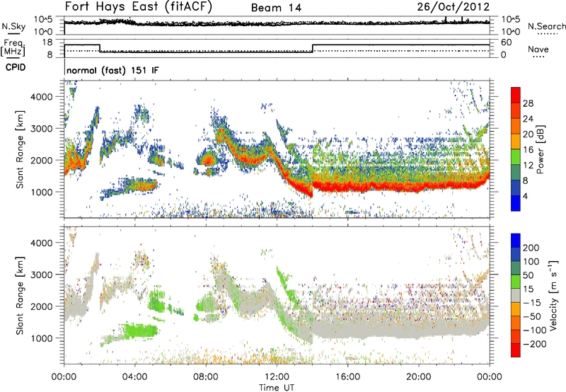This screenshot has width=566, height=392.
Task: Click the '12' power colorbar label
Action: point(528,166)
